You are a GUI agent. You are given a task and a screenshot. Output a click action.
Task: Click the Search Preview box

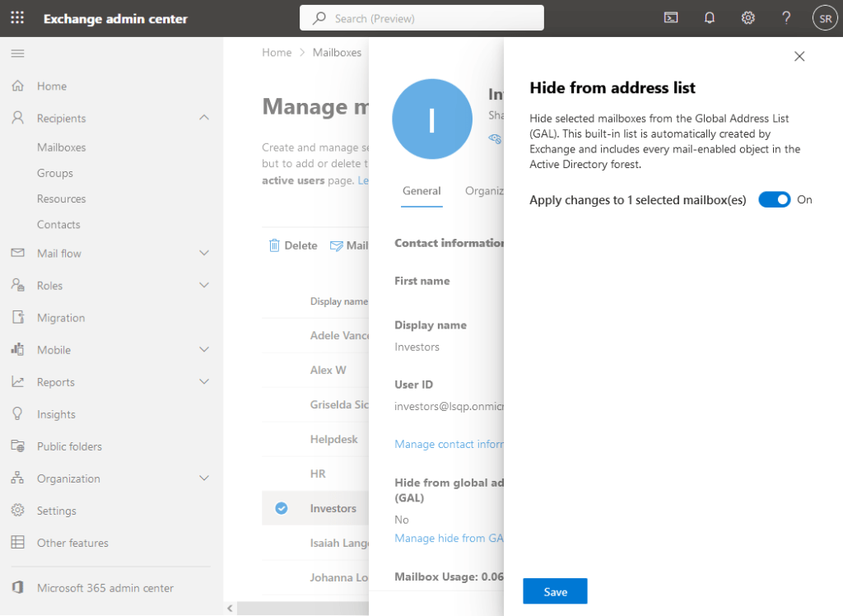tap(421, 17)
